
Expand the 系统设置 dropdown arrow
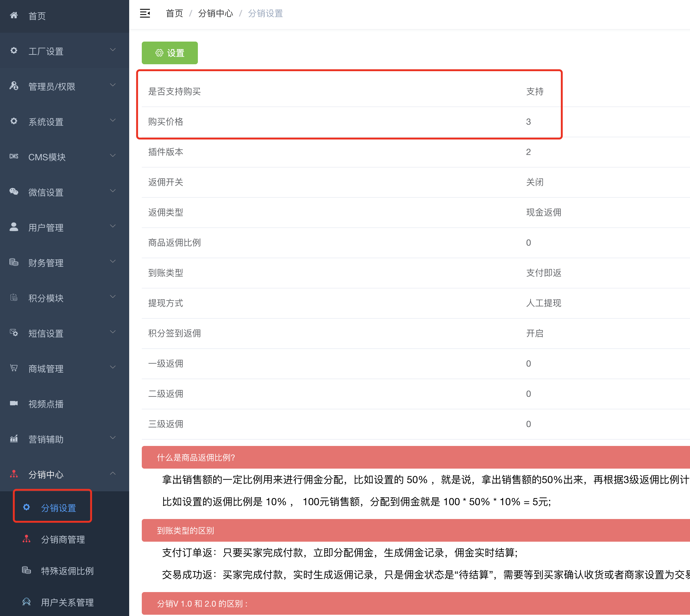coord(113,121)
